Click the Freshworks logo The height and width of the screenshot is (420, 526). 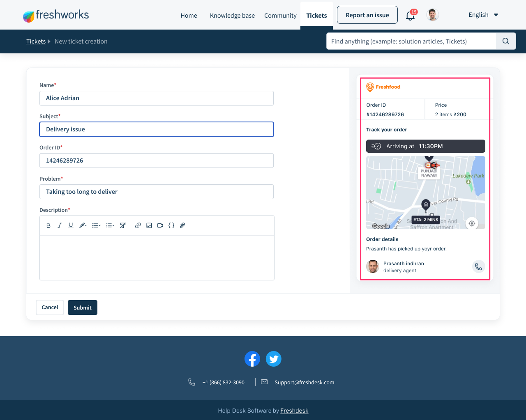(55, 16)
